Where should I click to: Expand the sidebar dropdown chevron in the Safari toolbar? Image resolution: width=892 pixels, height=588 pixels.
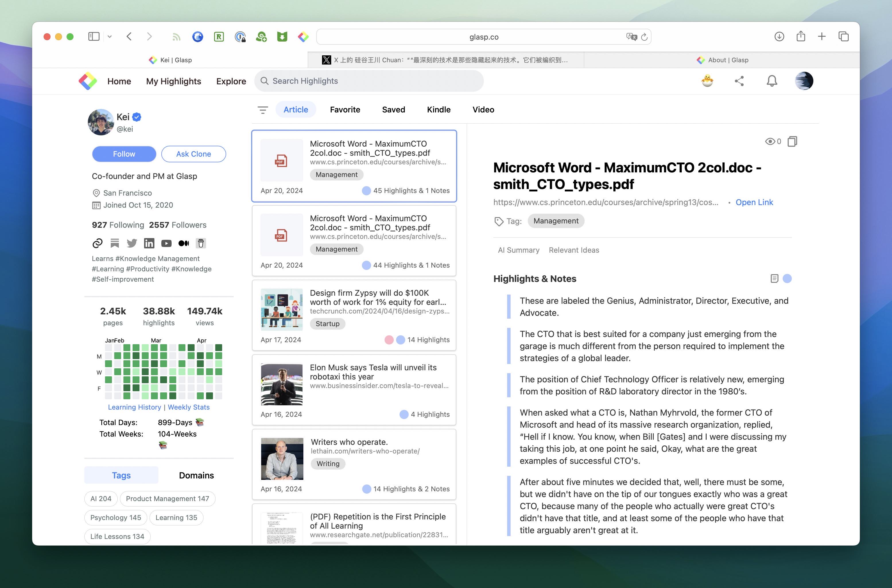coord(110,37)
